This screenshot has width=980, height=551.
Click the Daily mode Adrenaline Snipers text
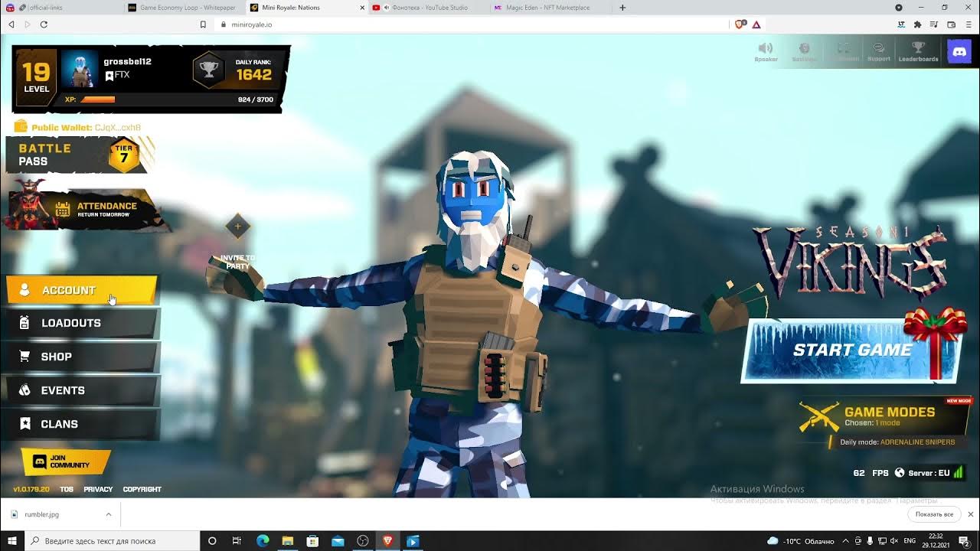(897, 442)
